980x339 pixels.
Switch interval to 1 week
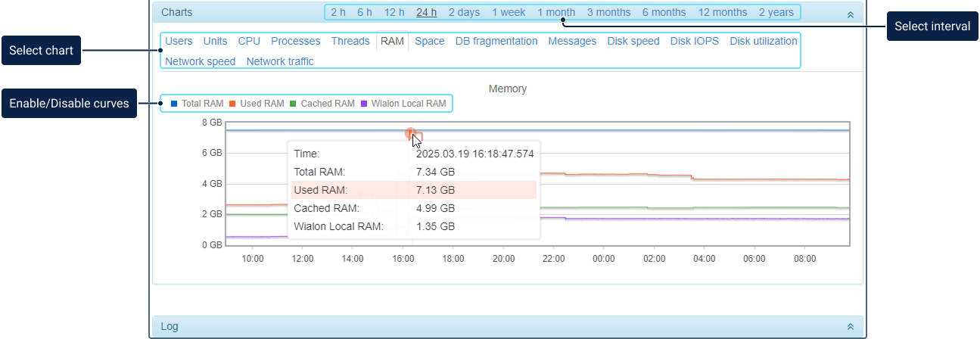click(509, 12)
